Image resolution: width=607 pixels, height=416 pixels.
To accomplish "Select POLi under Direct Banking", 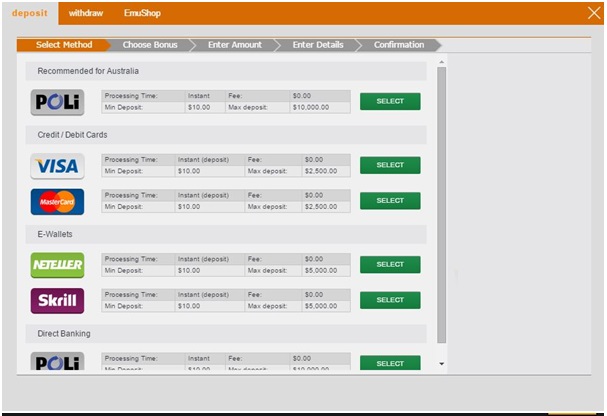I will pos(390,363).
